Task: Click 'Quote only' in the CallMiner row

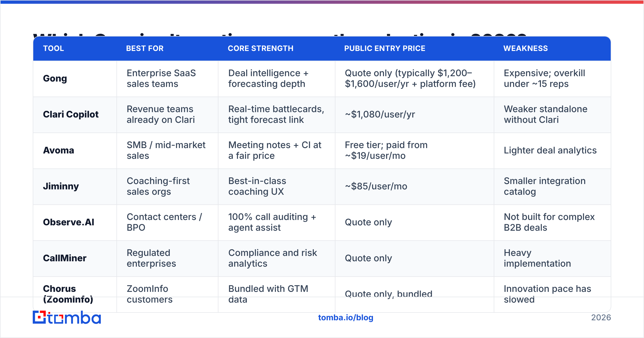Action: tap(368, 258)
